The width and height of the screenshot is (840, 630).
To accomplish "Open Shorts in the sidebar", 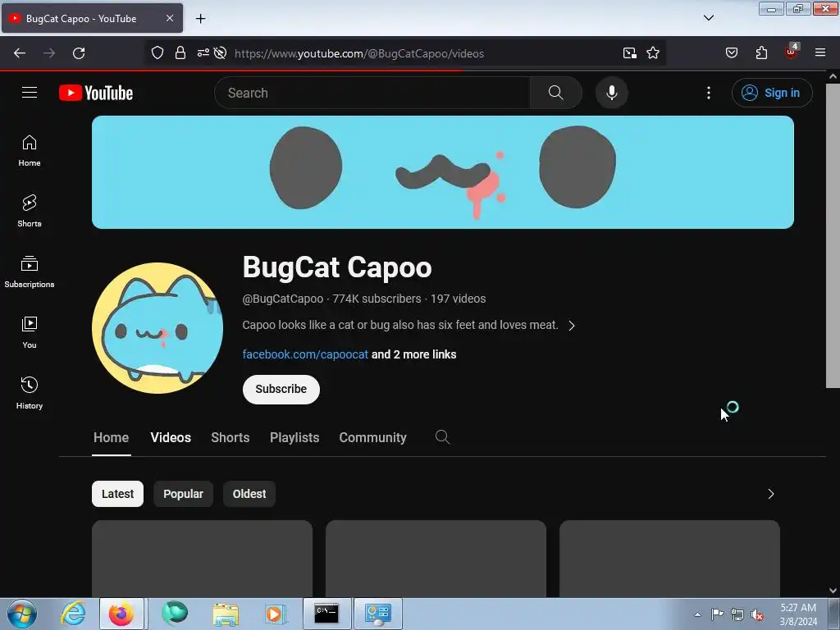I will [30, 211].
